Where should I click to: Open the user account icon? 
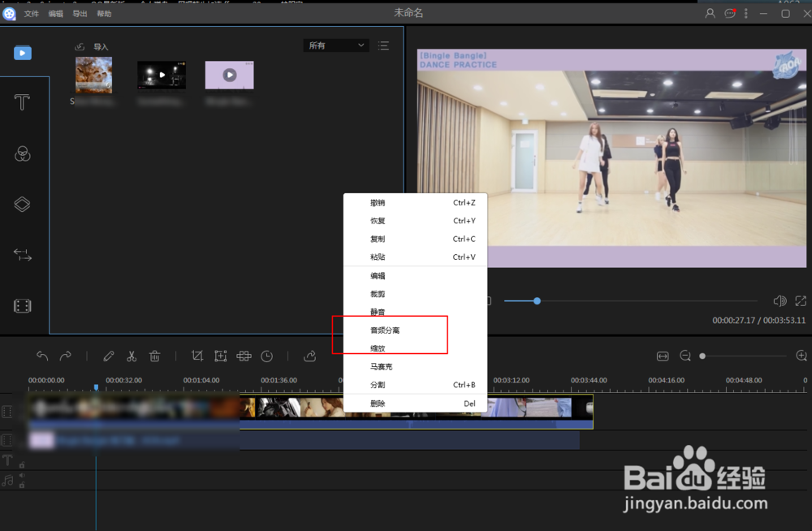[710, 14]
